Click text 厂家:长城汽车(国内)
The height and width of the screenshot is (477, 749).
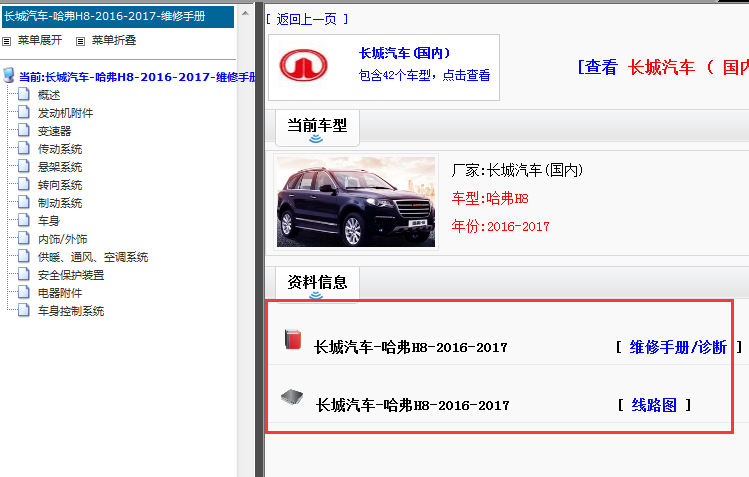click(x=517, y=170)
